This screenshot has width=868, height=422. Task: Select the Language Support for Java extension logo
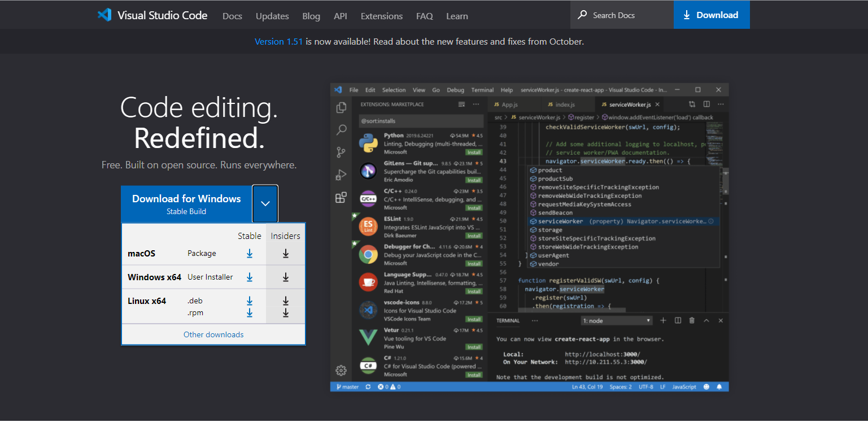[x=368, y=282]
